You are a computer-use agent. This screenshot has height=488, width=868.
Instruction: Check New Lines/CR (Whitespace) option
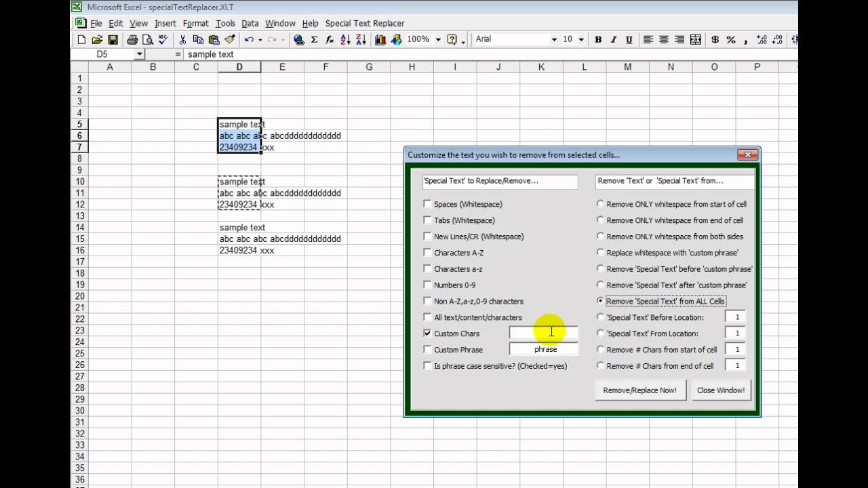(x=427, y=237)
